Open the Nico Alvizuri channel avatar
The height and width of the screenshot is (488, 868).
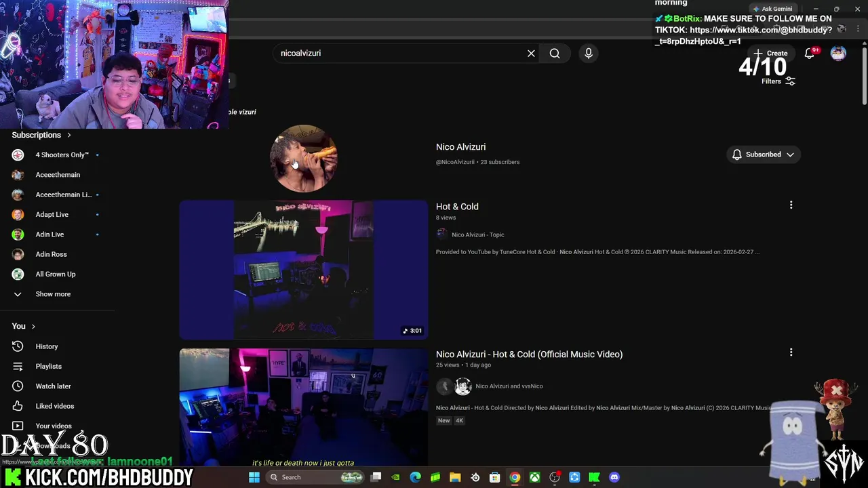(304, 157)
